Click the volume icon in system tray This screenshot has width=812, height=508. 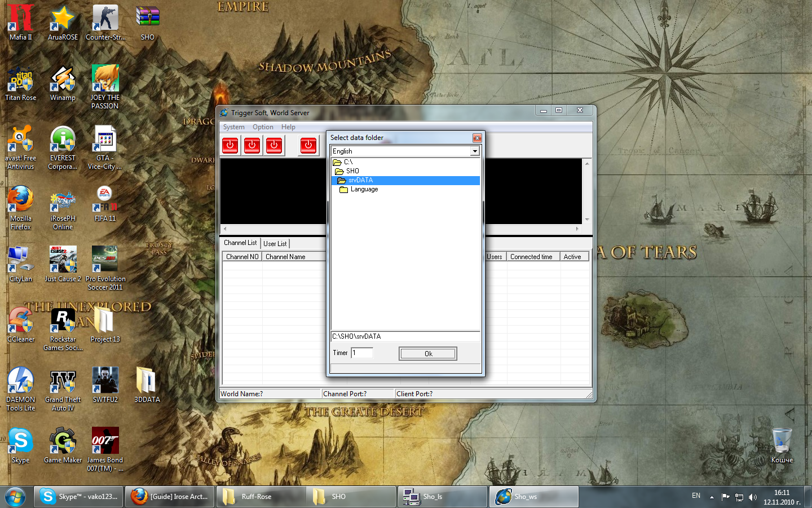(x=753, y=497)
